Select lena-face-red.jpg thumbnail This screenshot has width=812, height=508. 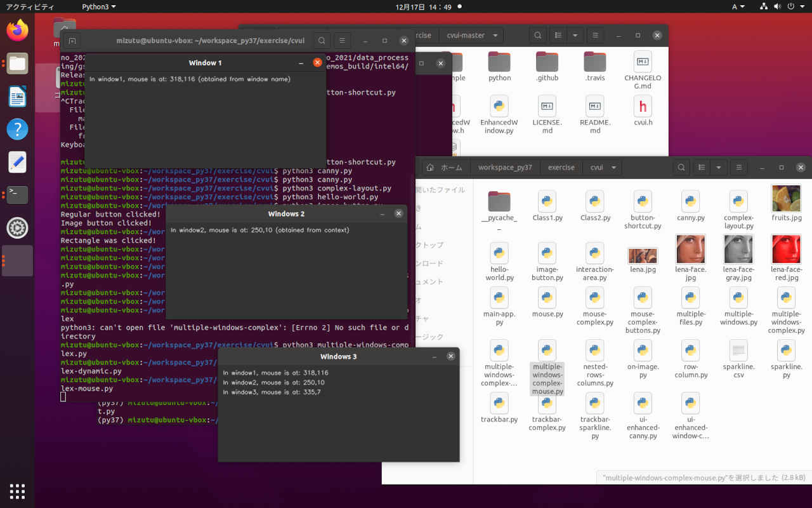coord(786,258)
